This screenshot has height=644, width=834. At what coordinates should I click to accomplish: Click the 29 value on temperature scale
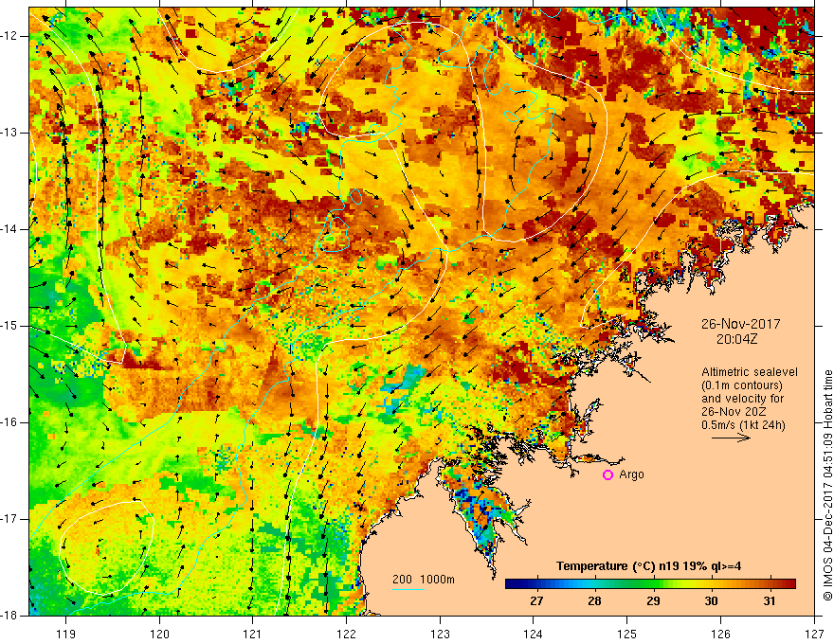[x=653, y=601]
